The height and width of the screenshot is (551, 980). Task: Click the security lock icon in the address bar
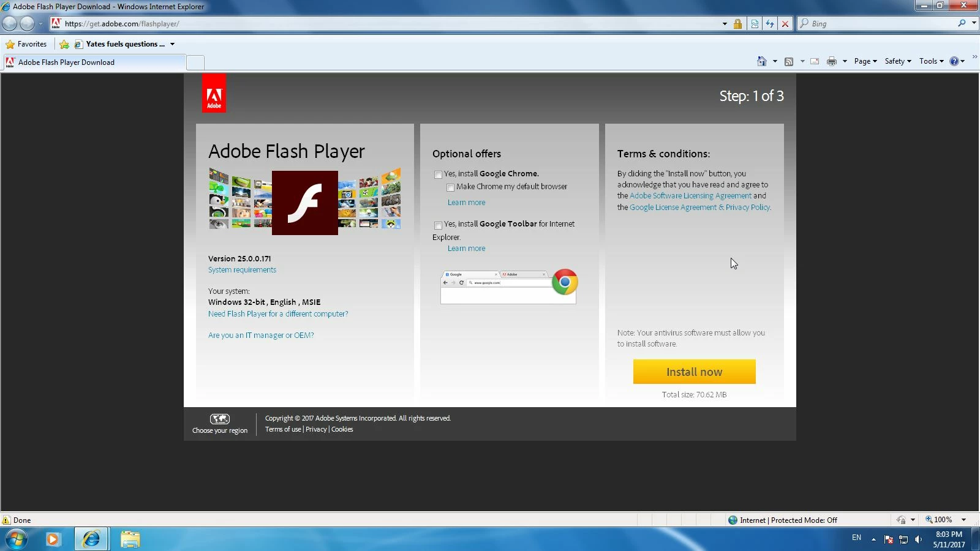pyautogui.click(x=737, y=24)
